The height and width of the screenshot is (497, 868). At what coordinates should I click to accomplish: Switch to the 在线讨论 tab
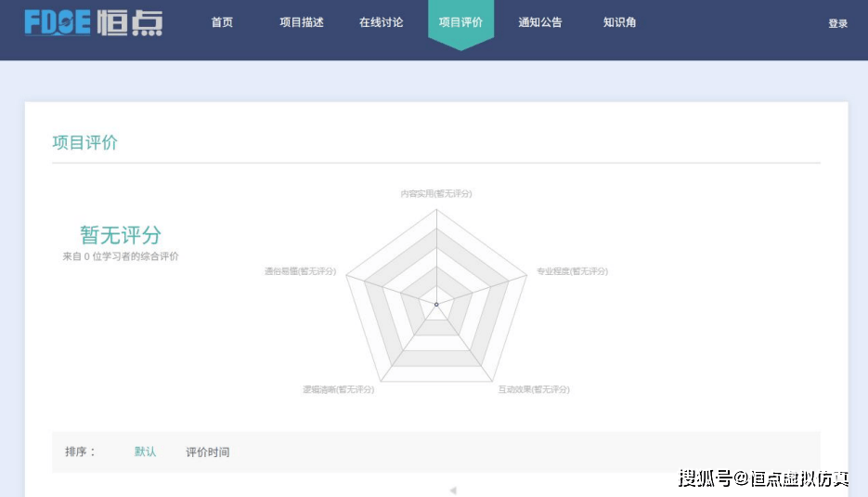(x=381, y=22)
